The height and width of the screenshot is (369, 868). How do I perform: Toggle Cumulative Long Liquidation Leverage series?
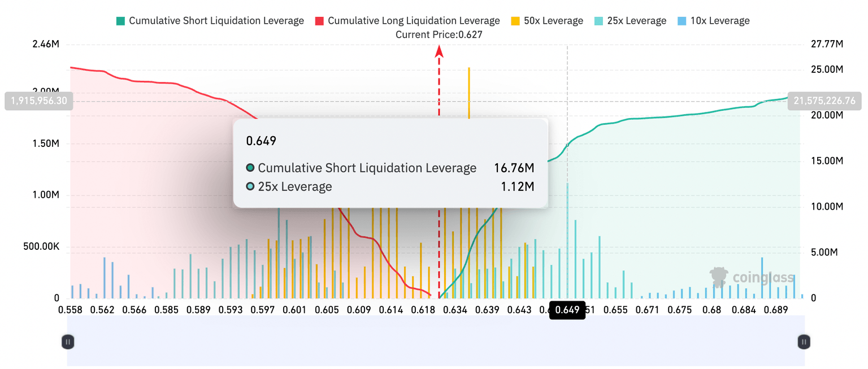(413, 21)
